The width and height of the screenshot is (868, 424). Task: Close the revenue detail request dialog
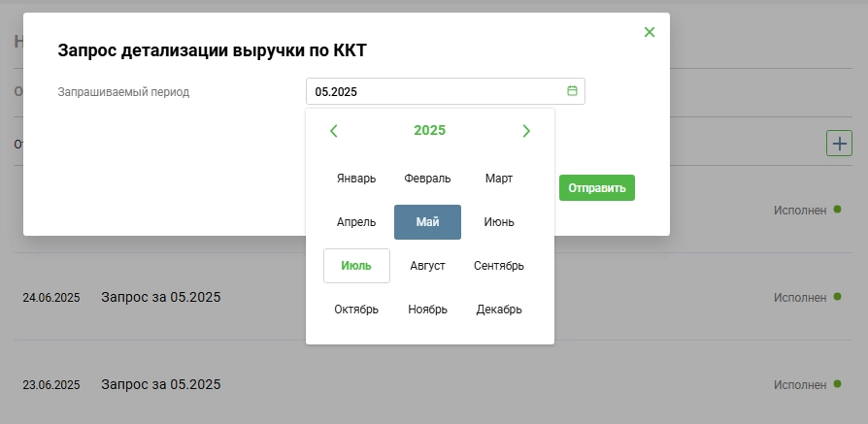pyautogui.click(x=650, y=32)
